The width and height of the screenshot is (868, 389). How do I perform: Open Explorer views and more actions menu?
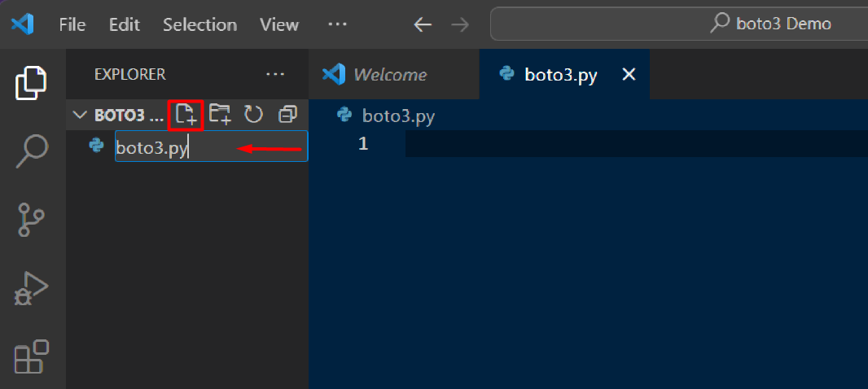pos(275,74)
